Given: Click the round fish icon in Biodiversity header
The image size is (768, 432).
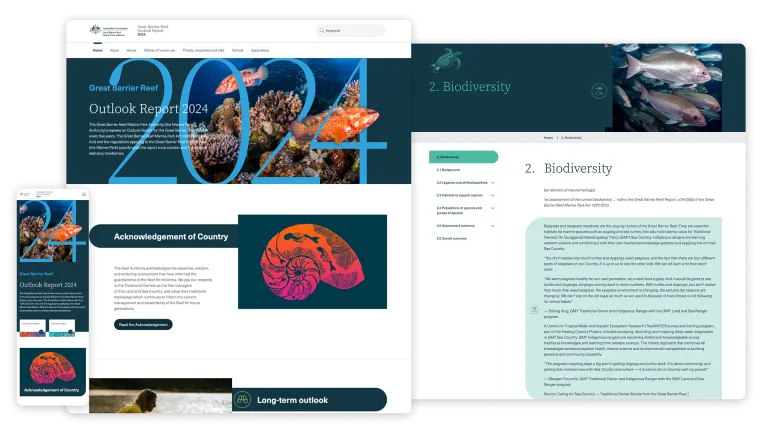Looking at the screenshot, I should 599,91.
